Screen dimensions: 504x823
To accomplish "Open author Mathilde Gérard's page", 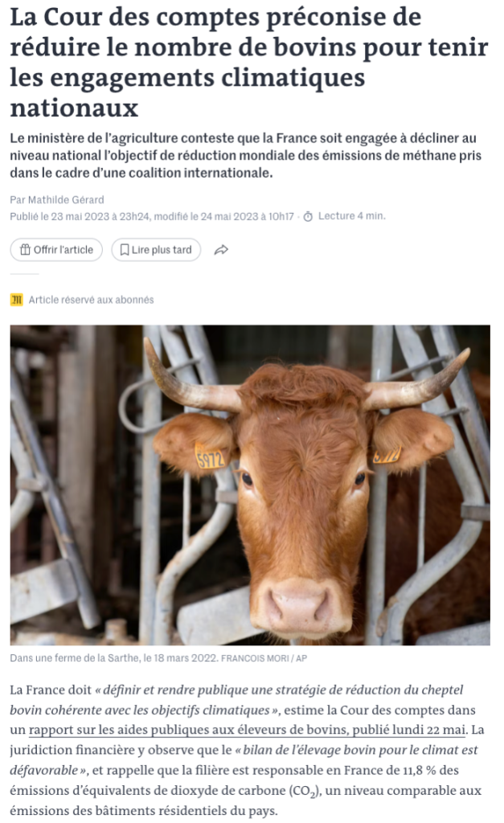I will click(x=66, y=199).
